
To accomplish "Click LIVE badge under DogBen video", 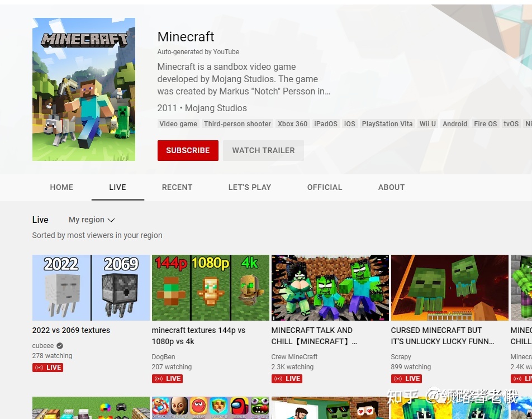I will (167, 379).
